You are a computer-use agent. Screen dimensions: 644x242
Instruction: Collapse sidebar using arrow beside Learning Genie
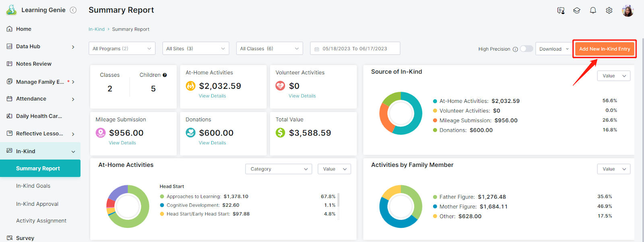[73, 10]
